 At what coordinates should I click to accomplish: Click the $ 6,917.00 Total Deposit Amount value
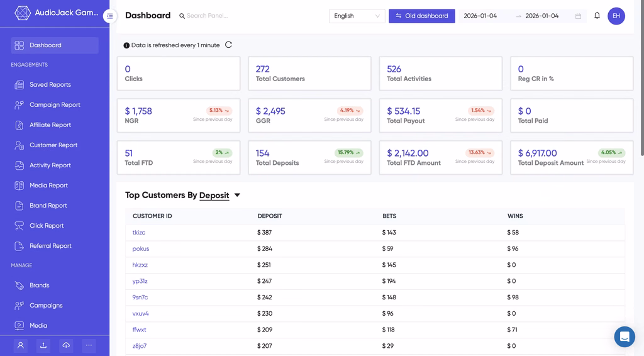coord(537,153)
